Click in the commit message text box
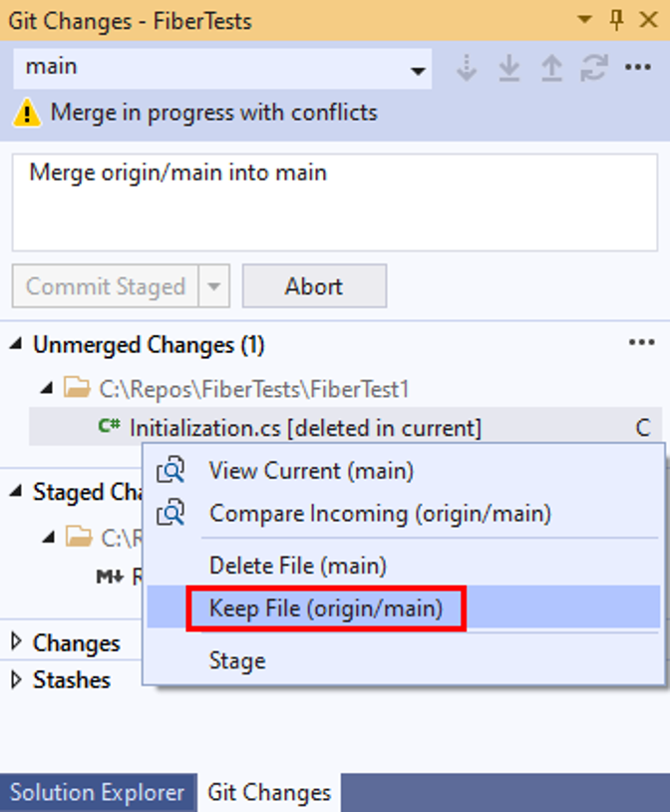Viewport: 670px width, 812px height. pos(335,203)
